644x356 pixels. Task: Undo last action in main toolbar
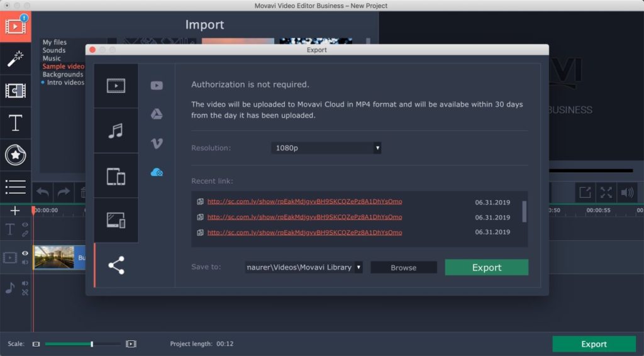[x=43, y=192]
